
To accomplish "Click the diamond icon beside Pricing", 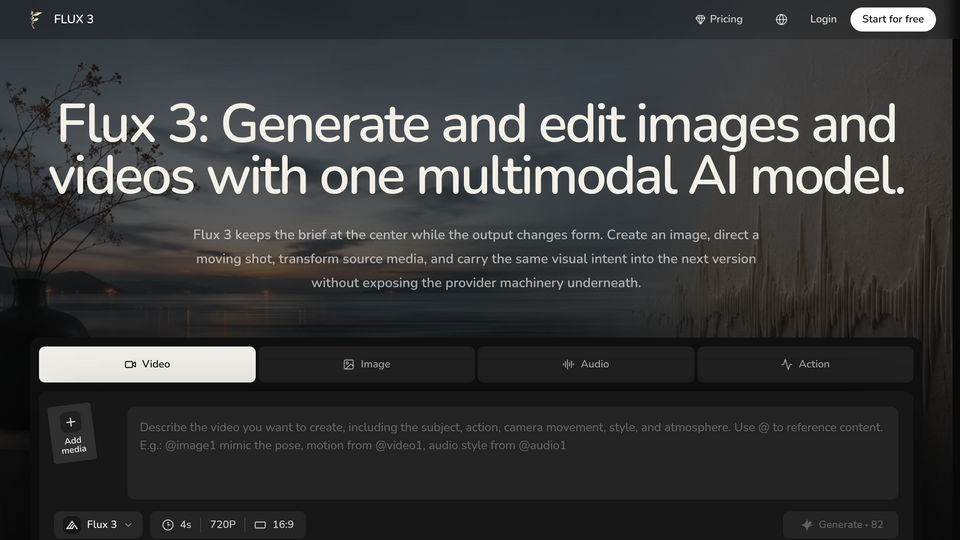I will pyautogui.click(x=700, y=20).
